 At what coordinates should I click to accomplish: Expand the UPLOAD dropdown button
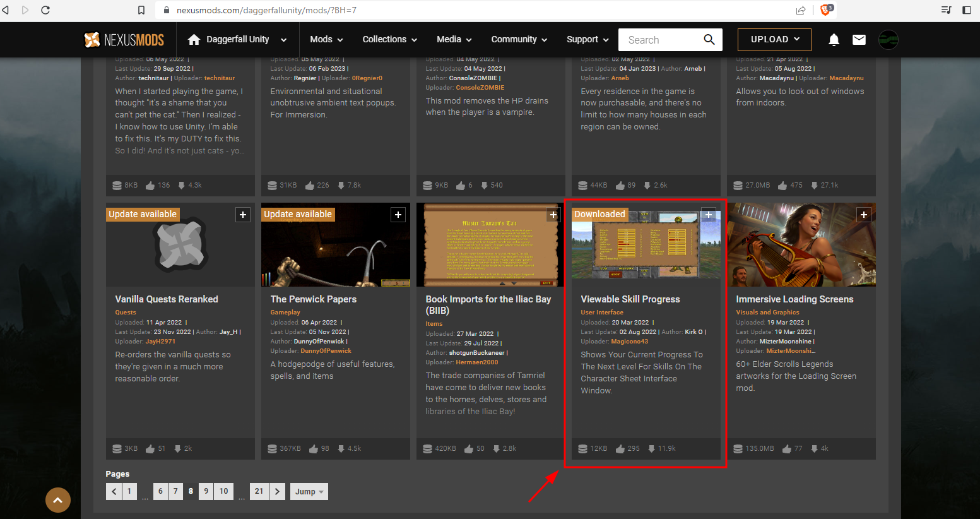coord(775,40)
